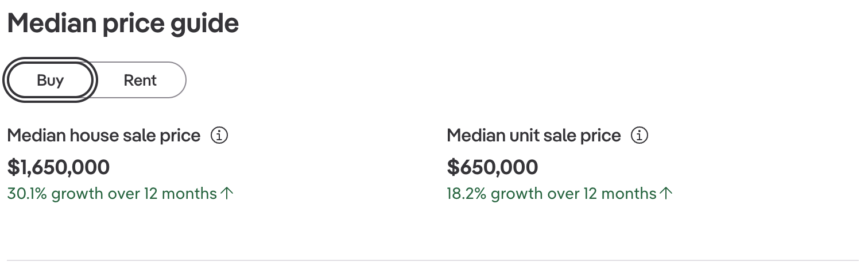Open info icon beside Median unit sale price
This screenshot has height=269, width=868.
[x=640, y=136]
